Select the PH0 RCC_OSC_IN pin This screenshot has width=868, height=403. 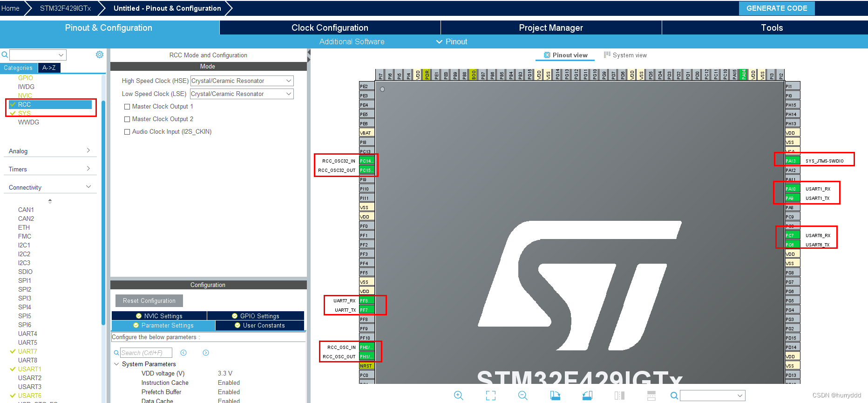(366, 347)
